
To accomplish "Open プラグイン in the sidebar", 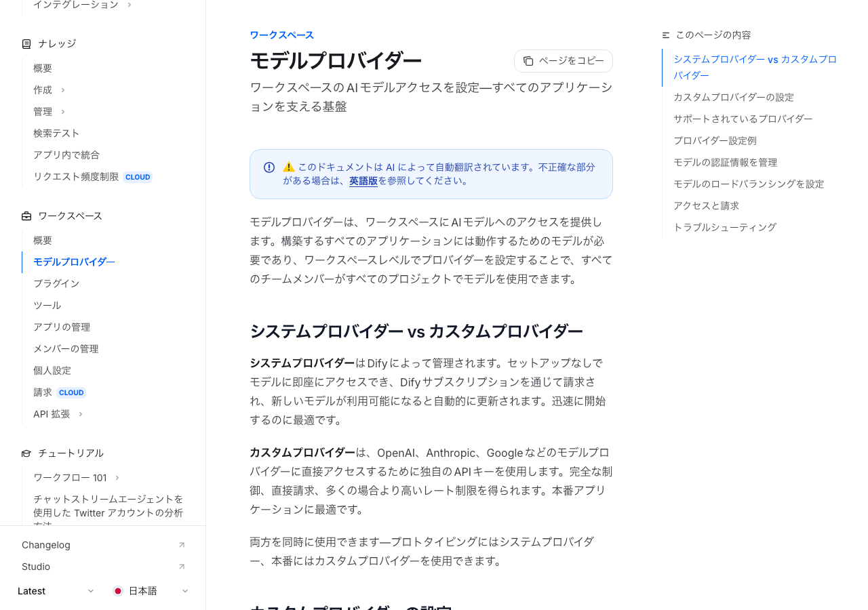I will point(56,283).
